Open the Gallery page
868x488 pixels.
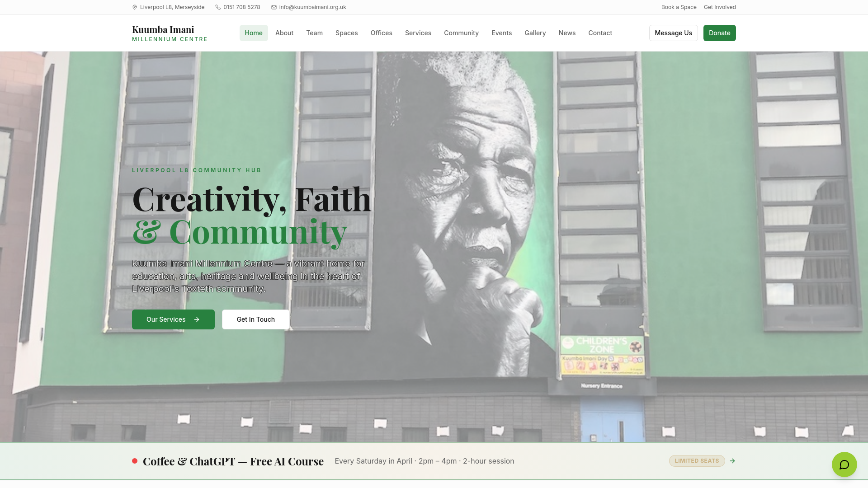[x=535, y=33]
